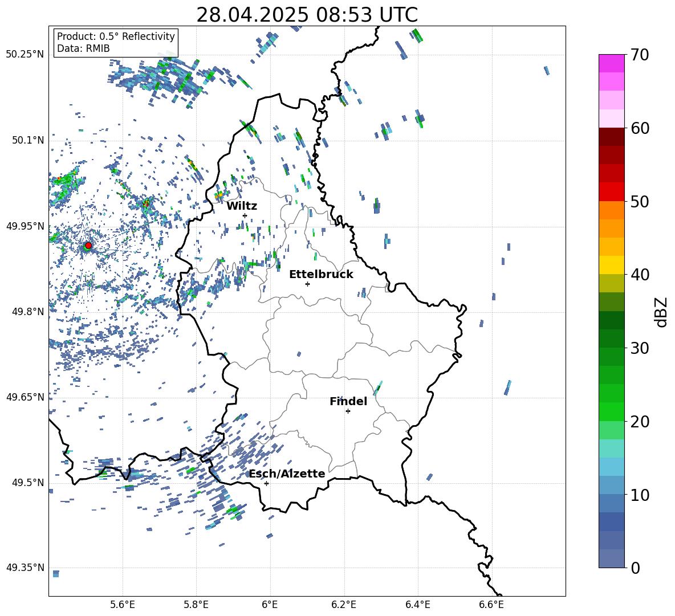The image size is (675, 616).
Task: Click the Wiltz station cross marker
Action: pyautogui.click(x=245, y=215)
